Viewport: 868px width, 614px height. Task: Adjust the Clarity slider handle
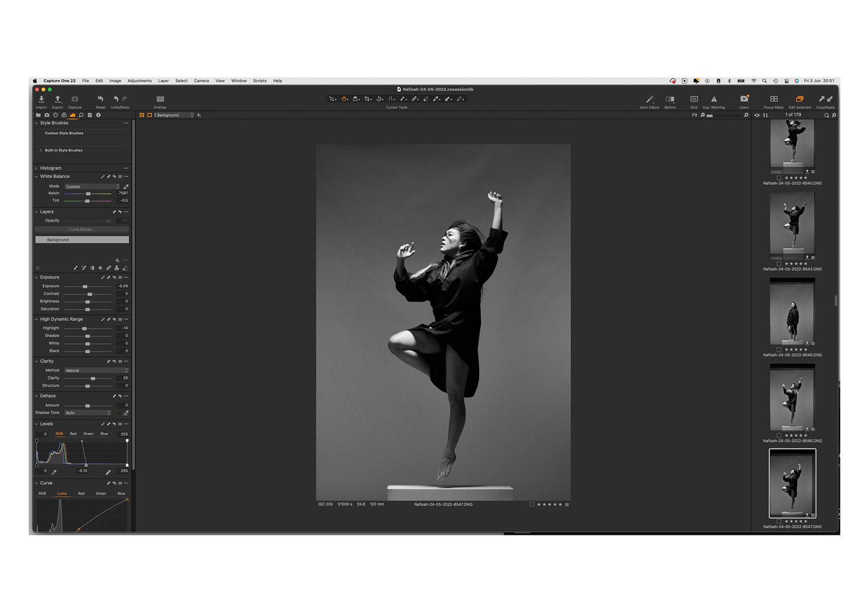[93, 378]
